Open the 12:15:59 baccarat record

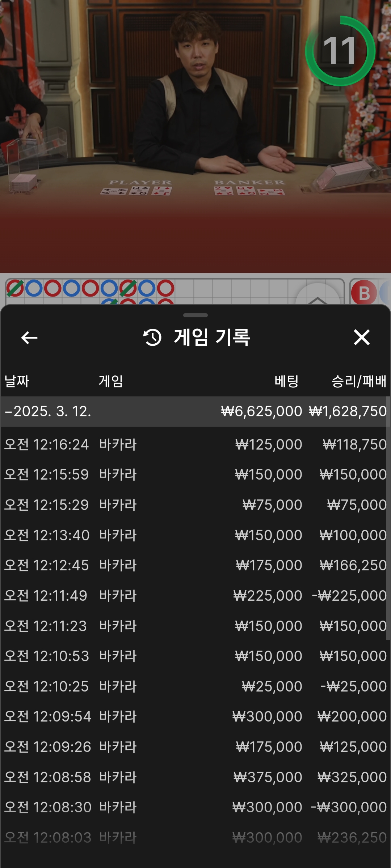[x=195, y=475]
